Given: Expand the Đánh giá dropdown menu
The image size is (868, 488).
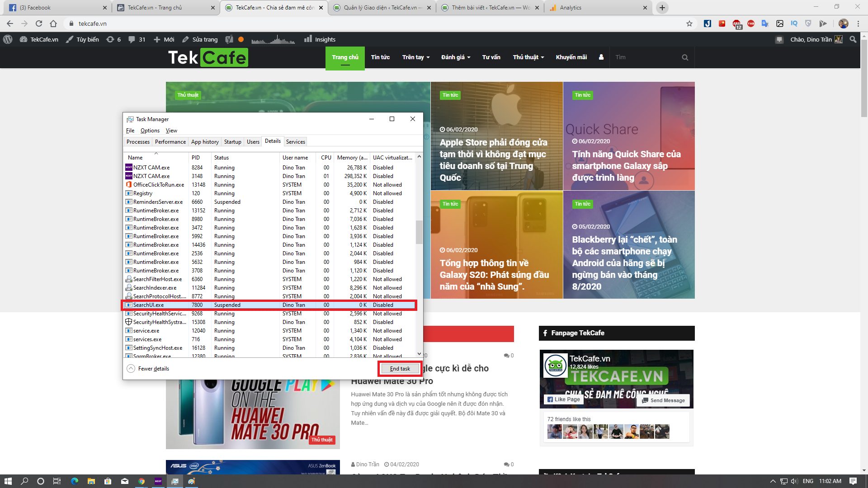Looking at the screenshot, I should (456, 57).
